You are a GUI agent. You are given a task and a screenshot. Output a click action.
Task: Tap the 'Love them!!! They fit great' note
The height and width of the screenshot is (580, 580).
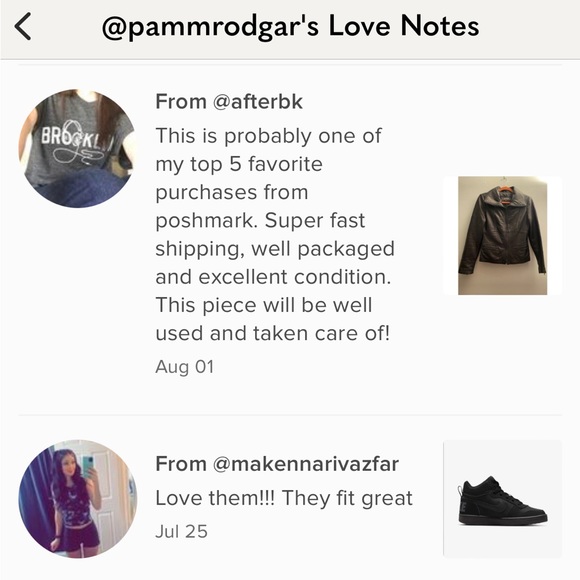(x=284, y=498)
